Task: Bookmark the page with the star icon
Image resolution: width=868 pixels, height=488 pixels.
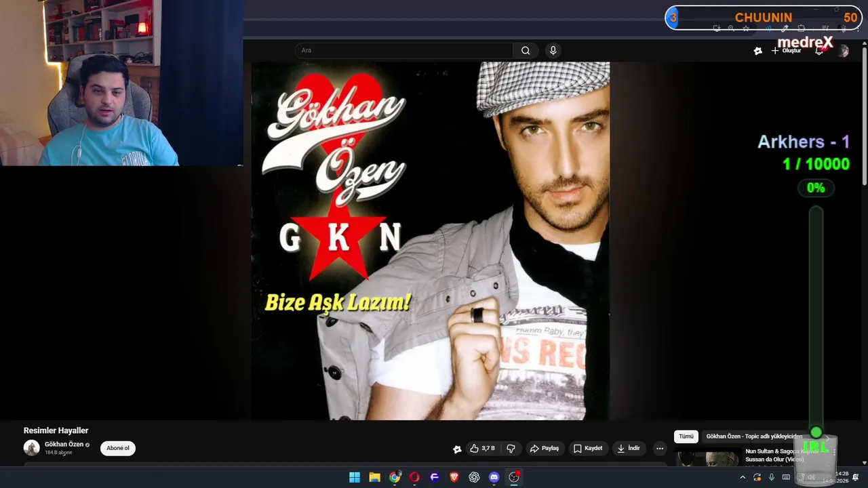Action: coord(746,28)
